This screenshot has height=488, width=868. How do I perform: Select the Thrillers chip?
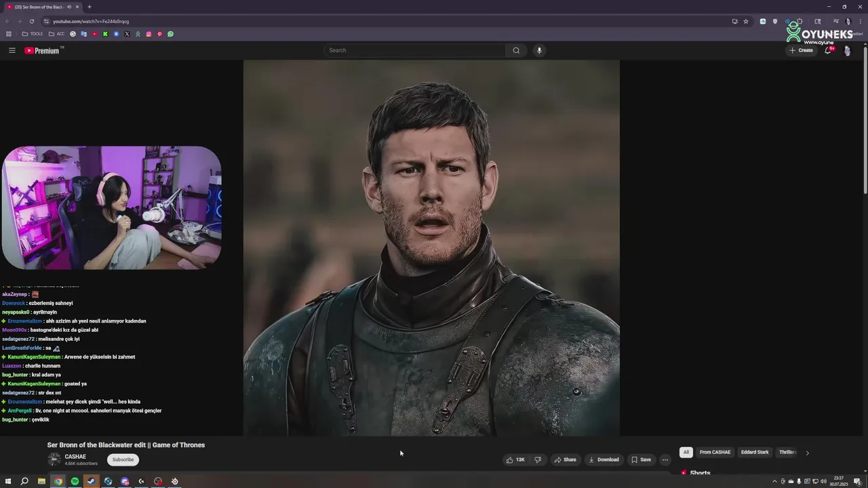tap(787, 452)
